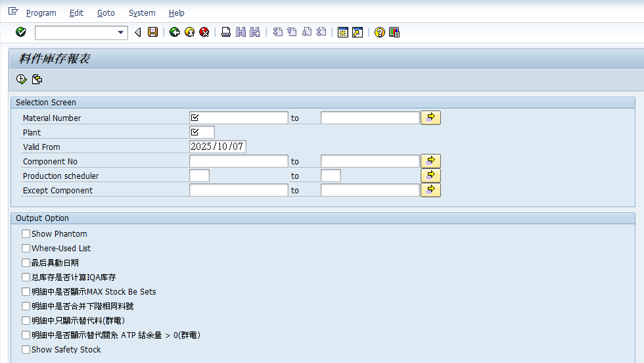Image resolution: width=644 pixels, height=363 pixels.
Task: Click the Get Variant icon
Action: [37, 80]
